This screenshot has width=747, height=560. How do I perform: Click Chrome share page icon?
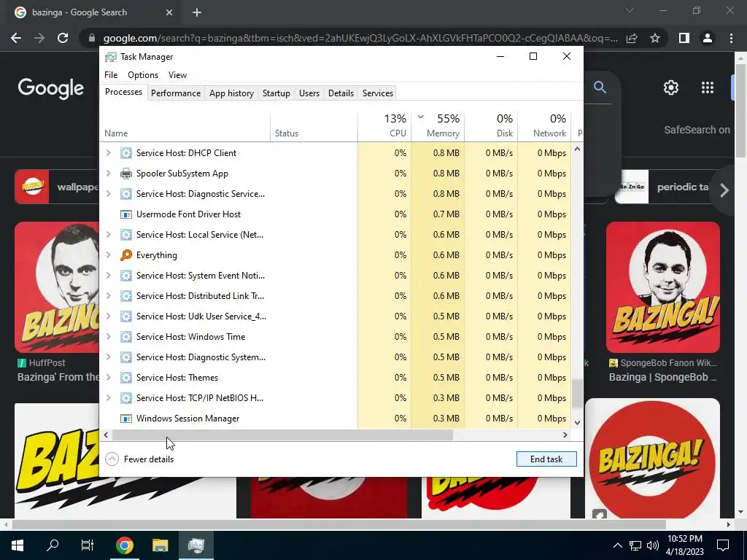click(632, 38)
